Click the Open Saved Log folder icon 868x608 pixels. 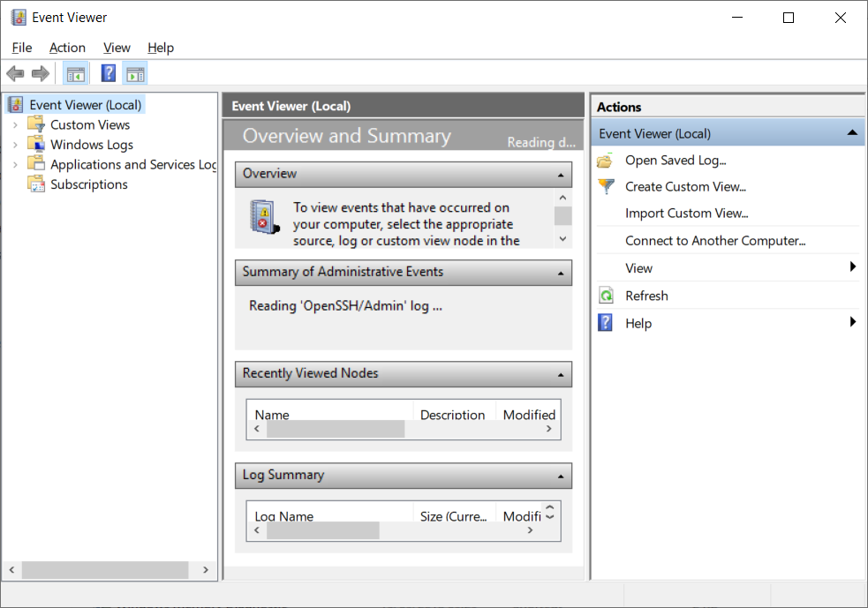605,161
